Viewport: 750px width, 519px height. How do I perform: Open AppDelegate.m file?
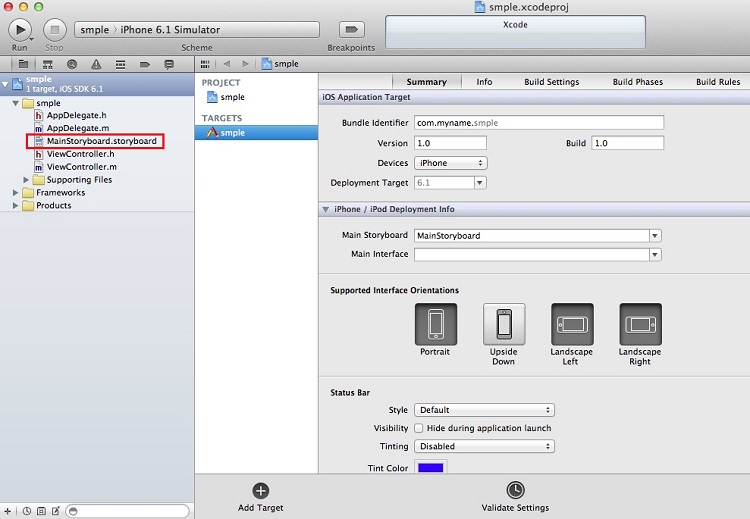(x=78, y=128)
